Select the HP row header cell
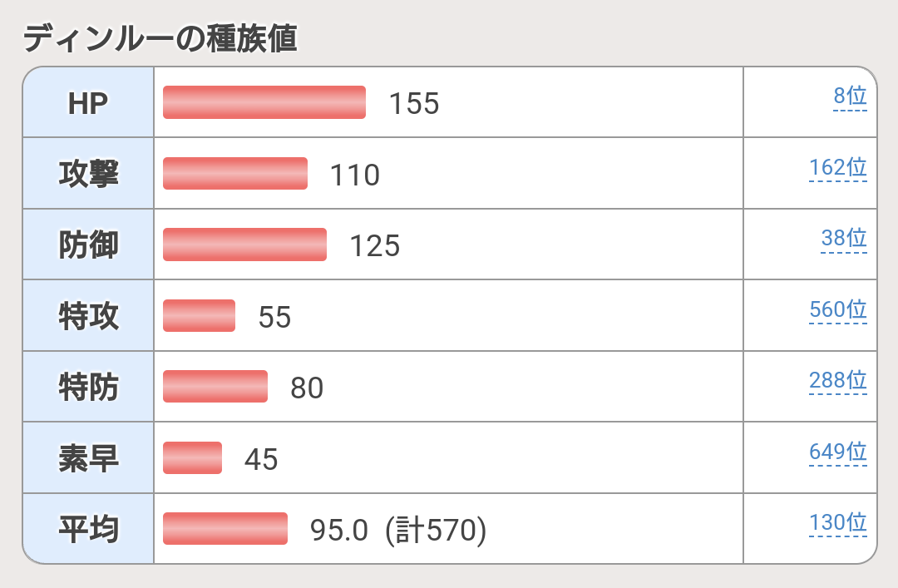This screenshot has width=898, height=588. [x=88, y=102]
